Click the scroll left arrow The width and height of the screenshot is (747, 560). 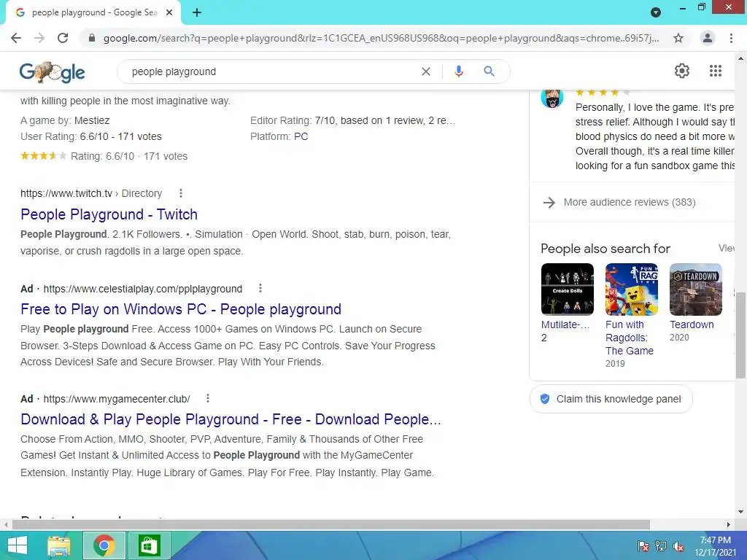point(6,525)
